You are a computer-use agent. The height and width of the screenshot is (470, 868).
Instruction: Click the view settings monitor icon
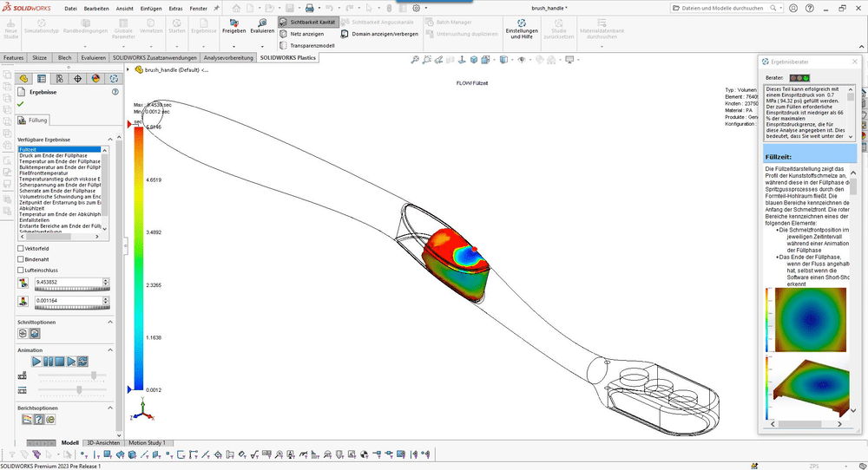pos(569,60)
